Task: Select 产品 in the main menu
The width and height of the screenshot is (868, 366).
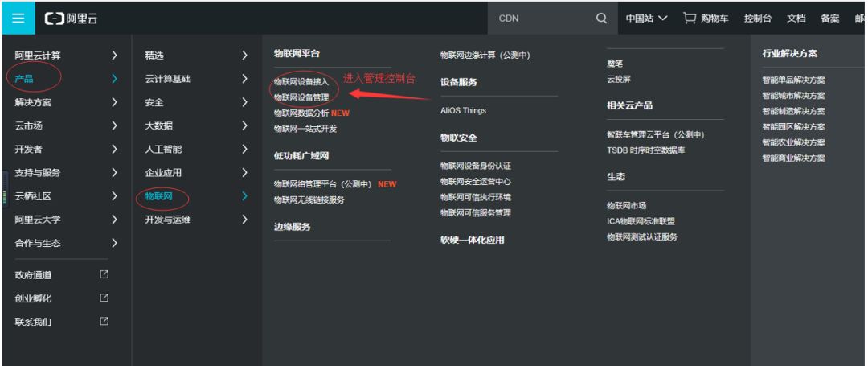Action: tap(24, 79)
